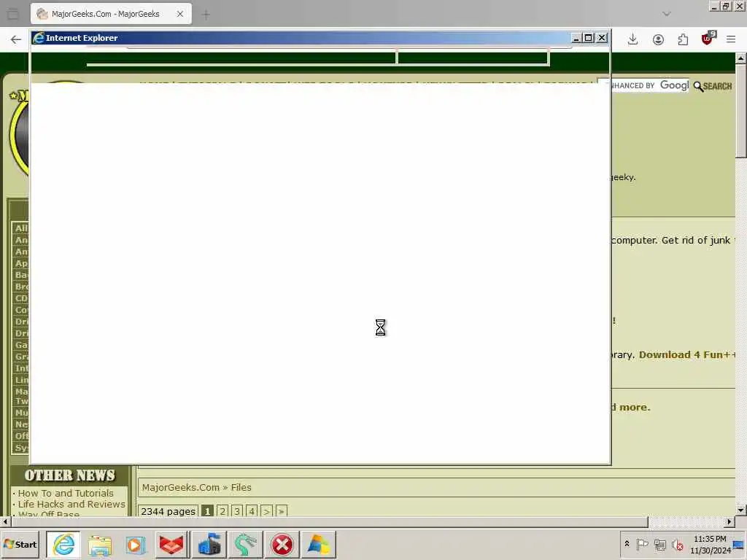Open Life Hacks and Reviews link
This screenshot has height=560, width=747.
click(71, 505)
